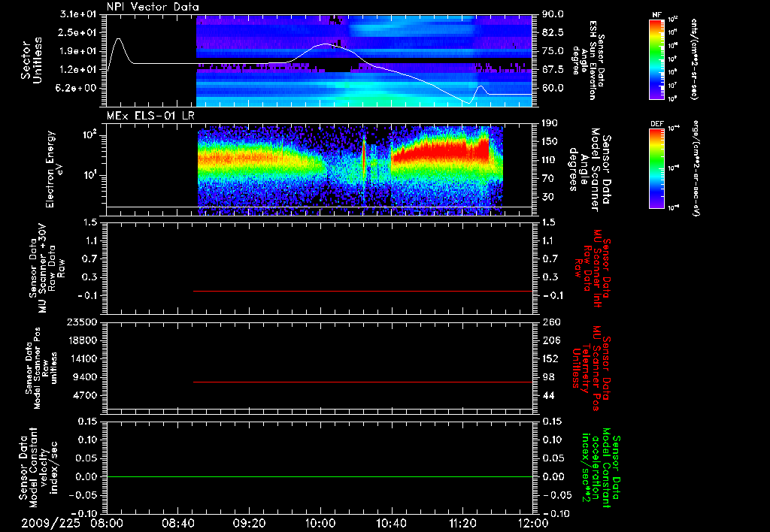Click the '14100' scanner position tick label
Screen dimensions: 770x532
(x=82, y=358)
